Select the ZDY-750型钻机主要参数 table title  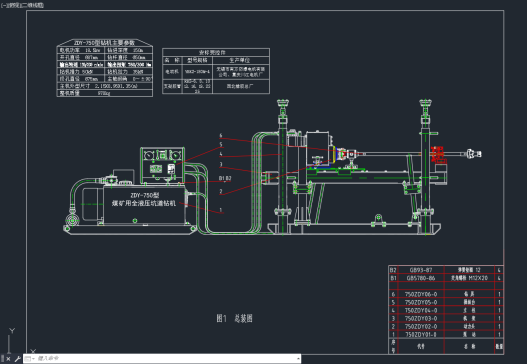[x=104, y=43]
